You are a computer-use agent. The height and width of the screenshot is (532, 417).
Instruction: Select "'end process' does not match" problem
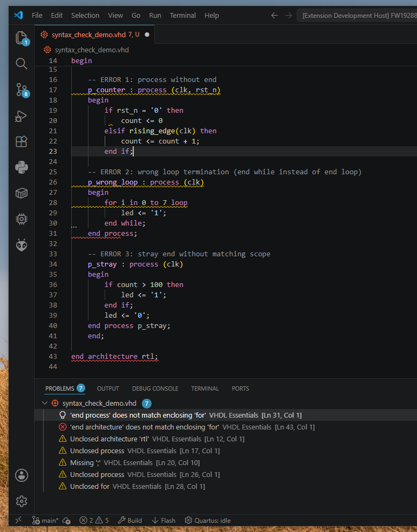(225, 415)
